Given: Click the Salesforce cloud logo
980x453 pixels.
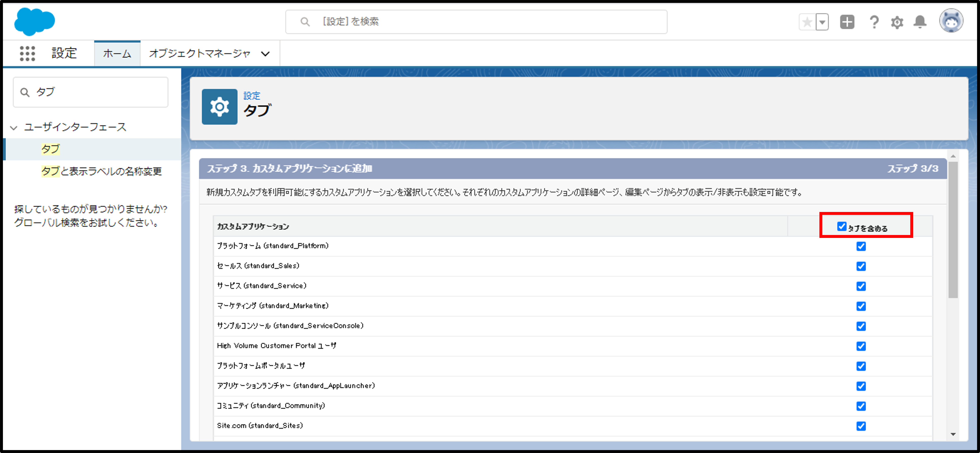Looking at the screenshot, I should tap(34, 22).
